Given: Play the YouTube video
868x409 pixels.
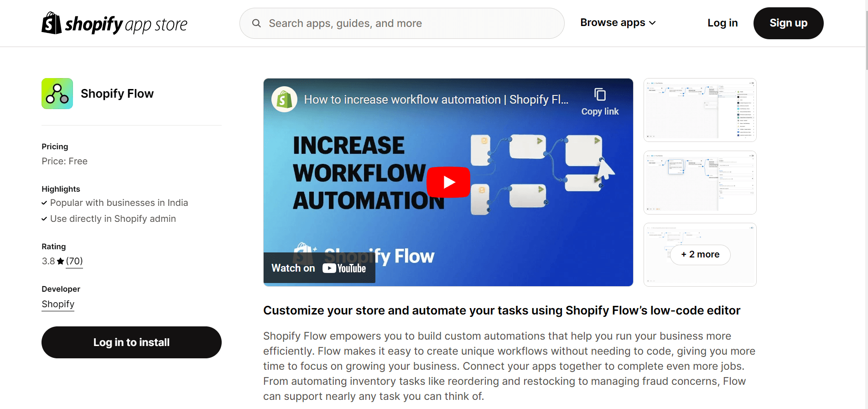Looking at the screenshot, I should [x=448, y=182].
